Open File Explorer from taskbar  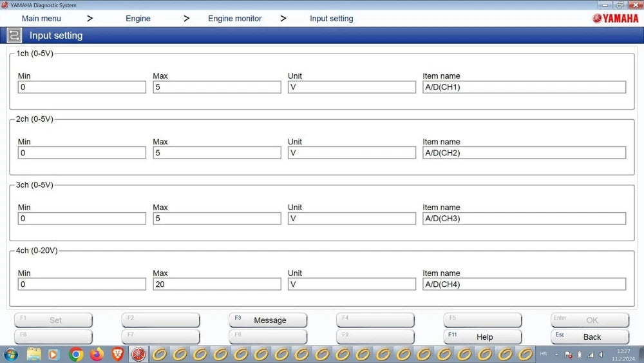(33, 354)
